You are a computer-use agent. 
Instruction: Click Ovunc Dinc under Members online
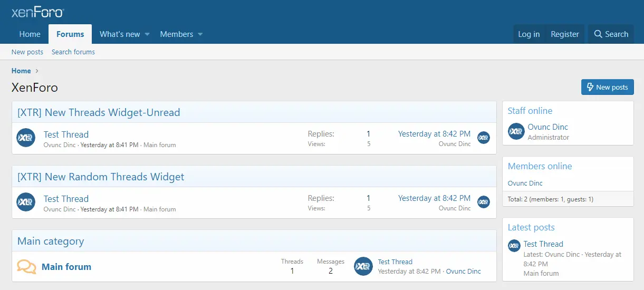point(525,183)
